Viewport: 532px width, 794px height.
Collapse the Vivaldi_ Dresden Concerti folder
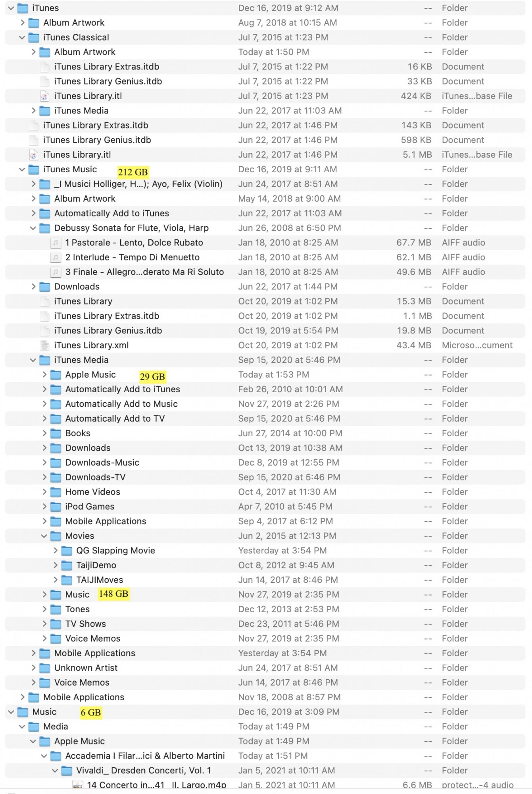click(x=56, y=771)
